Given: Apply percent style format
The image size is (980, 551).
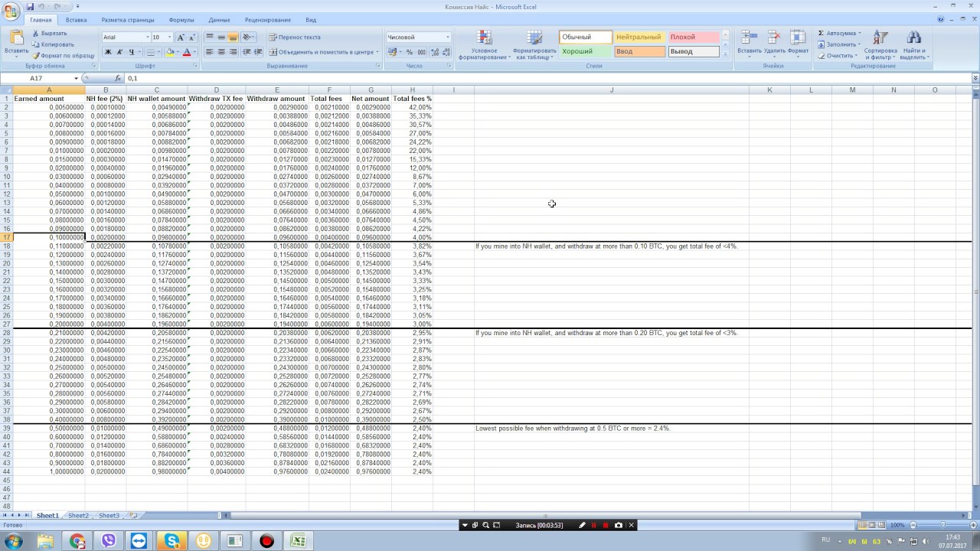Looking at the screenshot, I should tap(410, 52).
